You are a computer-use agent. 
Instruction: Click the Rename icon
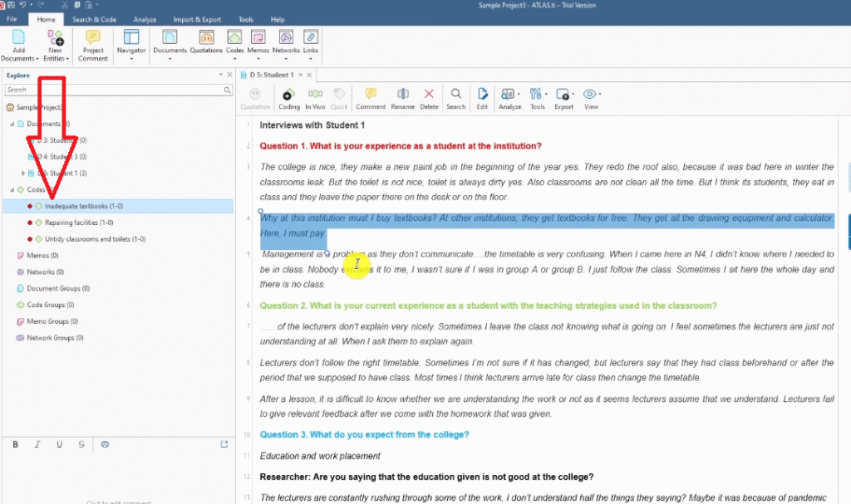click(402, 98)
